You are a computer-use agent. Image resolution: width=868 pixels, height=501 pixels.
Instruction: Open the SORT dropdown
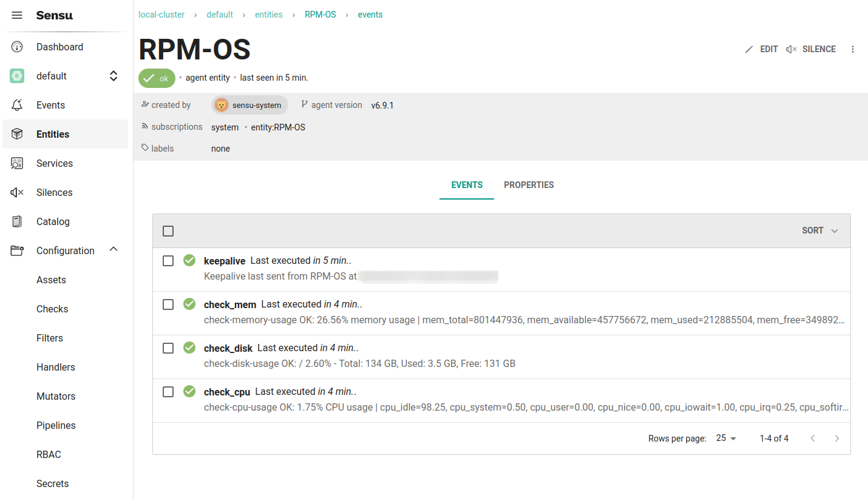pyautogui.click(x=820, y=230)
